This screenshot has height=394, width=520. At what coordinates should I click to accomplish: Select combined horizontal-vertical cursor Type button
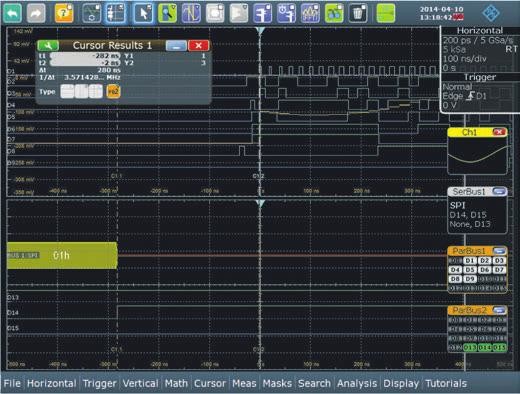[x=96, y=91]
